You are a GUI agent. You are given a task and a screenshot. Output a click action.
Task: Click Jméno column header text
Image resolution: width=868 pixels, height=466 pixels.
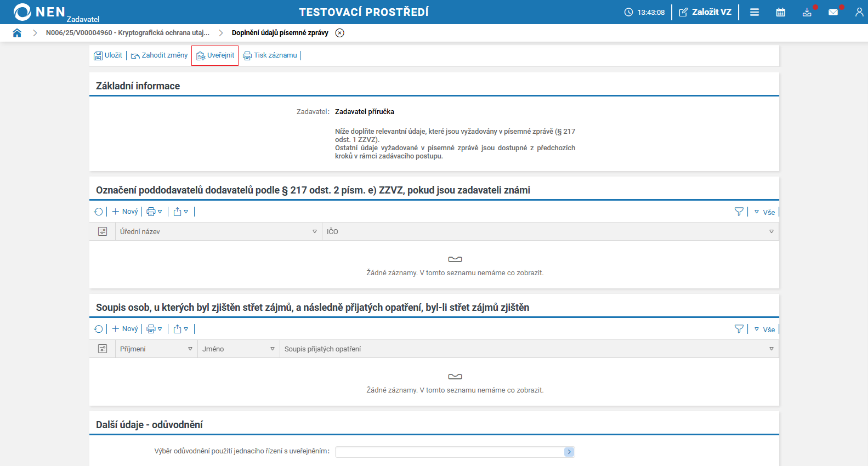tap(213, 349)
